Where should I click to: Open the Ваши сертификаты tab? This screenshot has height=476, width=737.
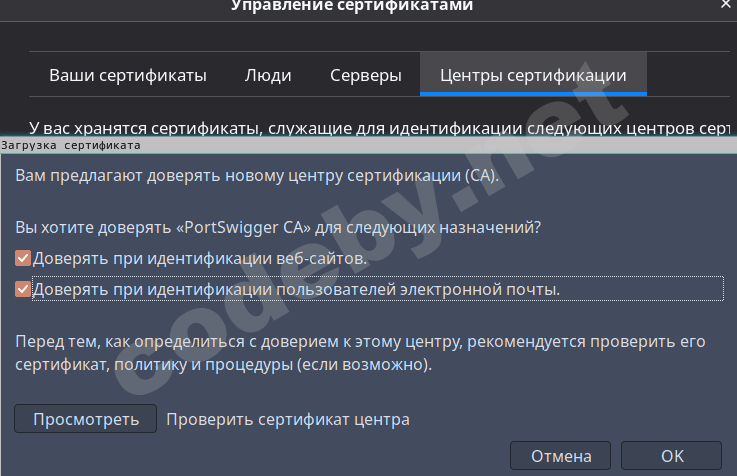(128, 75)
